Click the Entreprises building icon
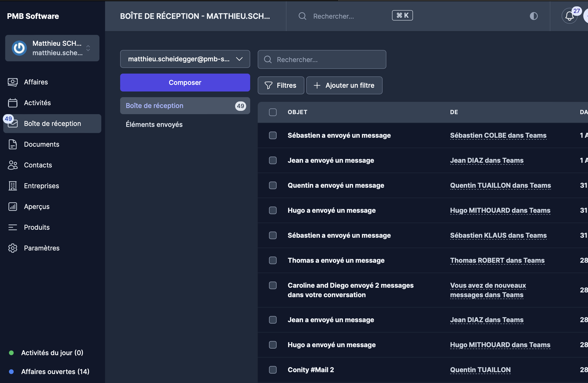 point(12,186)
